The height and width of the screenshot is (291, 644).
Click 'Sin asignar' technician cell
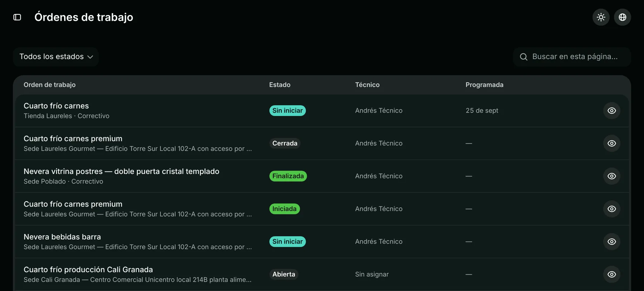click(x=372, y=274)
